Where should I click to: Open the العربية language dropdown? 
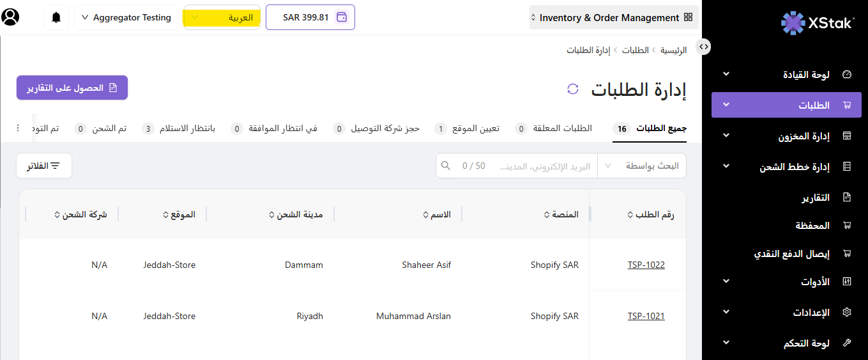pos(222,17)
